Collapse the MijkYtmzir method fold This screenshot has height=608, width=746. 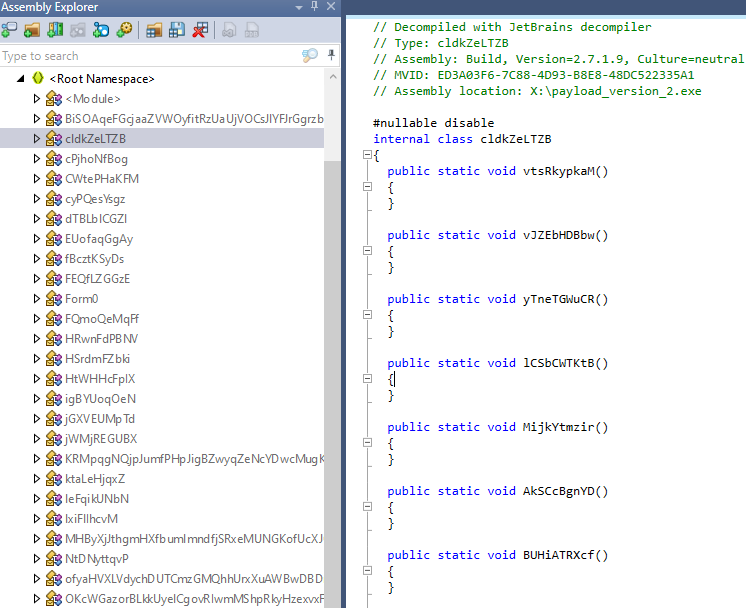367,442
